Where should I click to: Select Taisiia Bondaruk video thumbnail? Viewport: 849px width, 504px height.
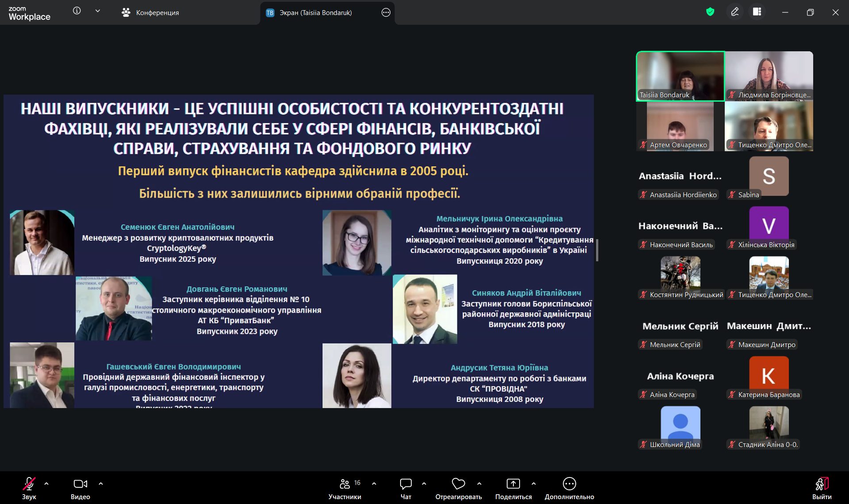pyautogui.click(x=680, y=76)
